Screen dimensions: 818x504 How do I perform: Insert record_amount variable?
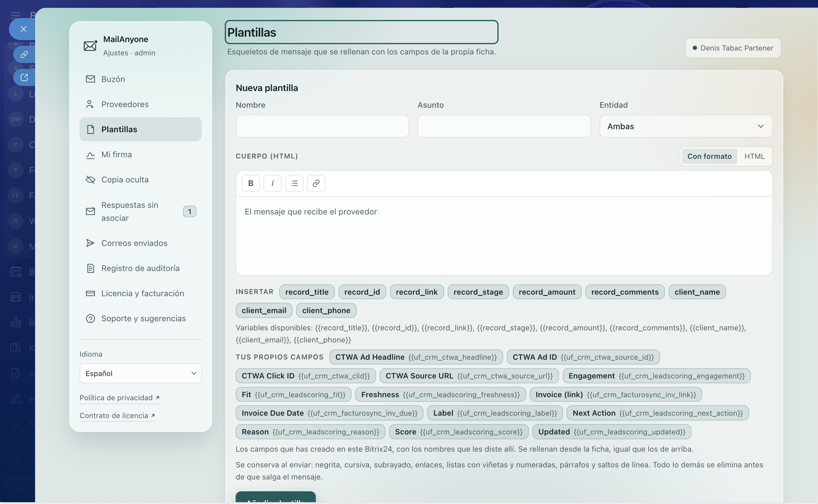[x=547, y=292]
